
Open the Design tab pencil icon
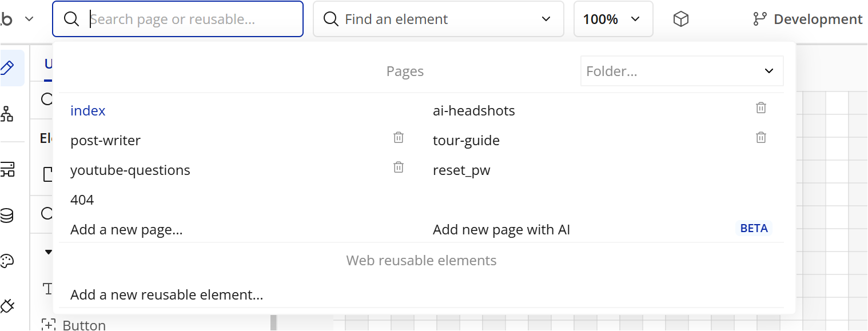tap(7, 68)
